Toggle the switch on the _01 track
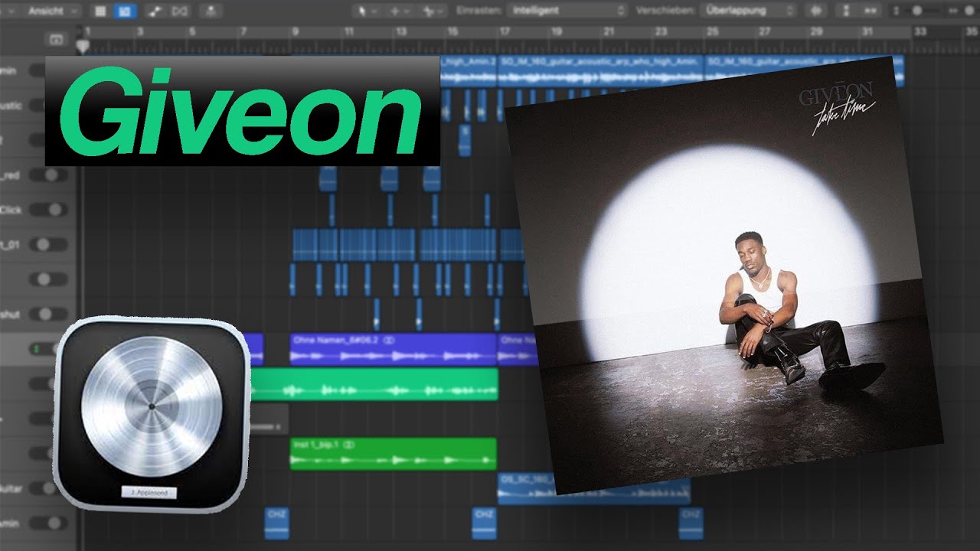Screen dimensions: 980x551 point(47,245)
